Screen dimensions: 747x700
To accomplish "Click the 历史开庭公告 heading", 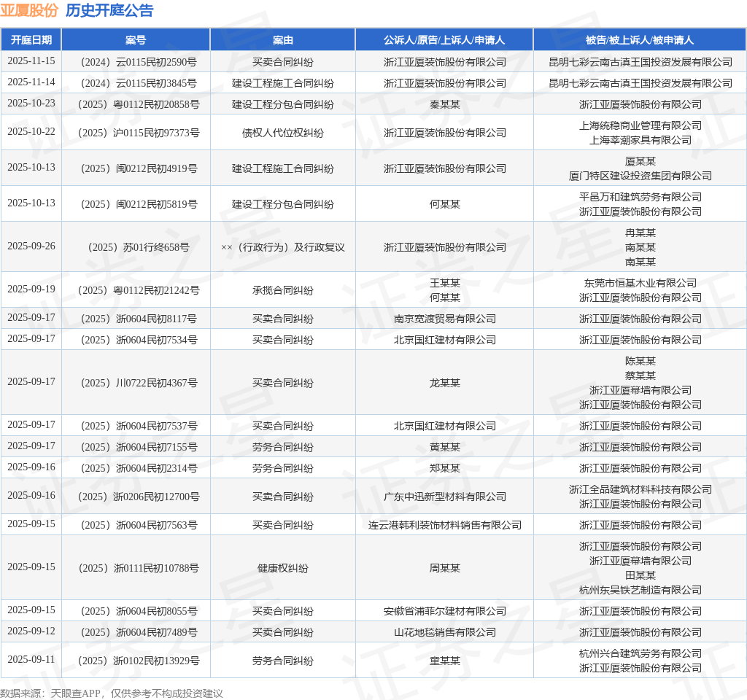I will click(x=109, y=10).
